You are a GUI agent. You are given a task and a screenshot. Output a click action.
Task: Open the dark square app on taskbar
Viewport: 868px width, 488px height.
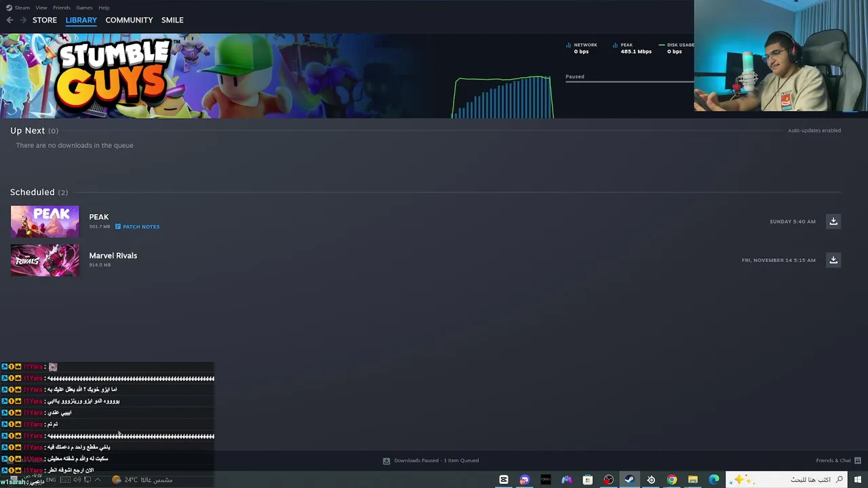546,480
